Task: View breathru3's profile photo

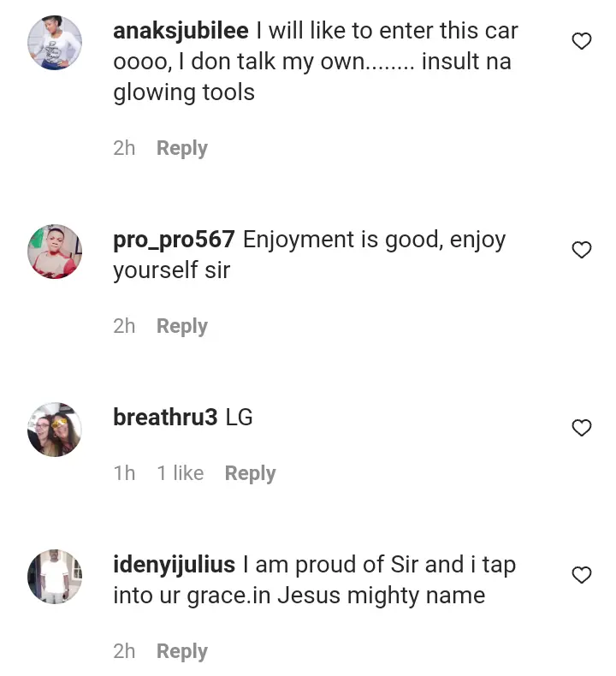Action: click(55, 430)
